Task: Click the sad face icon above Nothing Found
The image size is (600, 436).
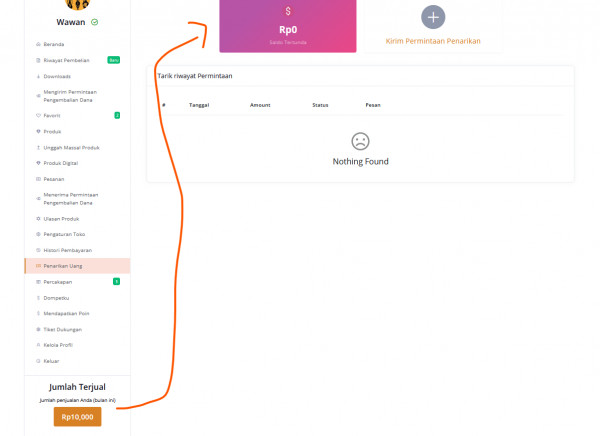Action: pos(360,141)
